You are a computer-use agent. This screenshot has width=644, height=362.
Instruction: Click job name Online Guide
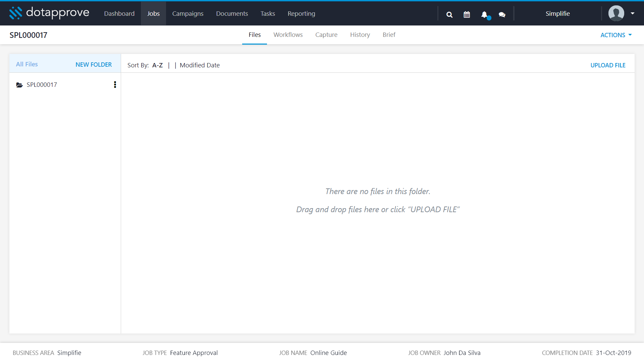pyautogui.click(x=328, y=353)
